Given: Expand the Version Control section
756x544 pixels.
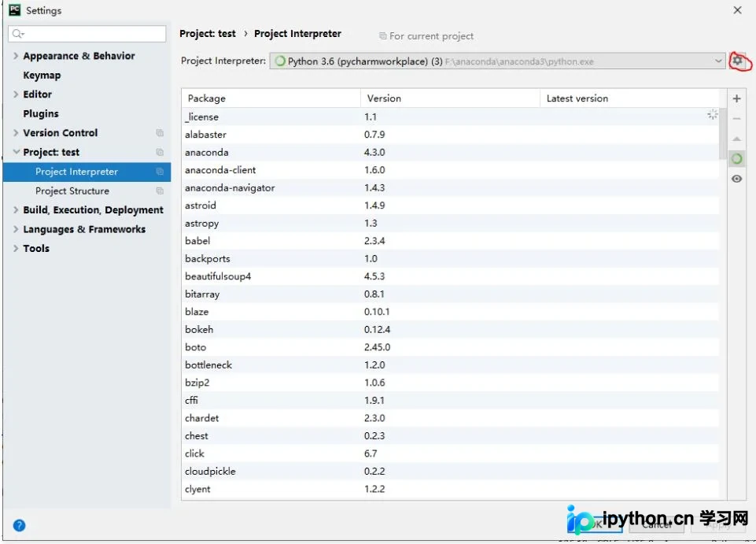Looking at the screenshot, I should point(16,133).
